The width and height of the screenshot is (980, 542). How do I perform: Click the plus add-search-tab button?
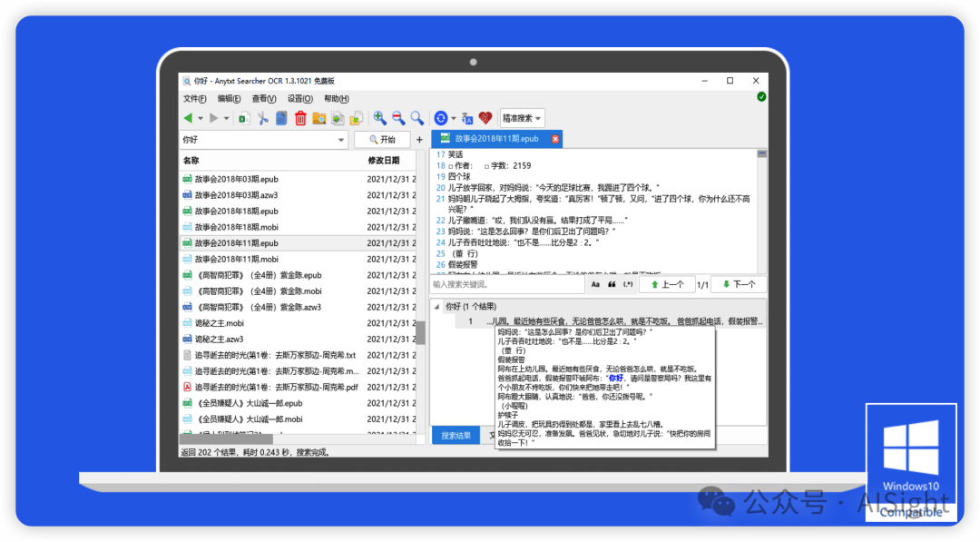point(419,140)
